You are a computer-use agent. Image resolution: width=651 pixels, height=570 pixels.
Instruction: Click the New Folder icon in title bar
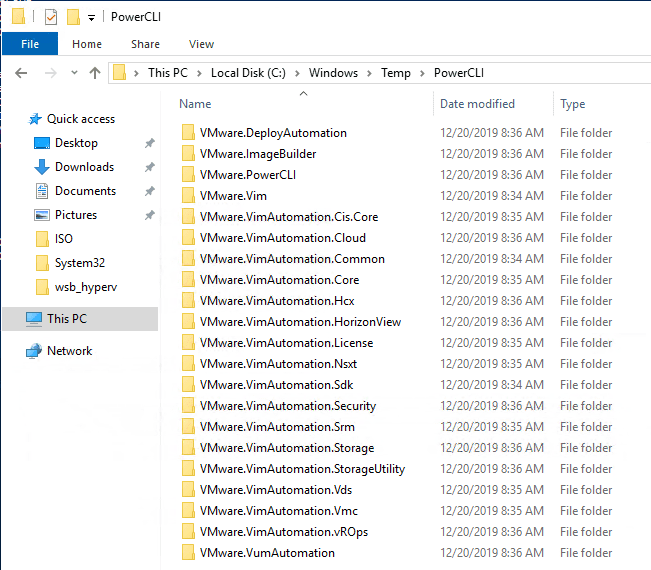pyautogui.click(x=73, y=17)
